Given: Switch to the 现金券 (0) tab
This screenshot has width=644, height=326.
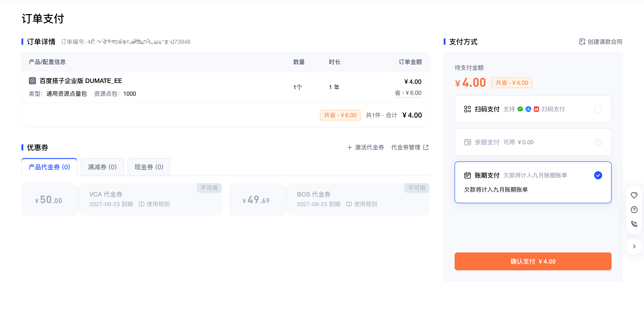Looking at the screenshot, I should pyautogui.click(x=149, y=167).
